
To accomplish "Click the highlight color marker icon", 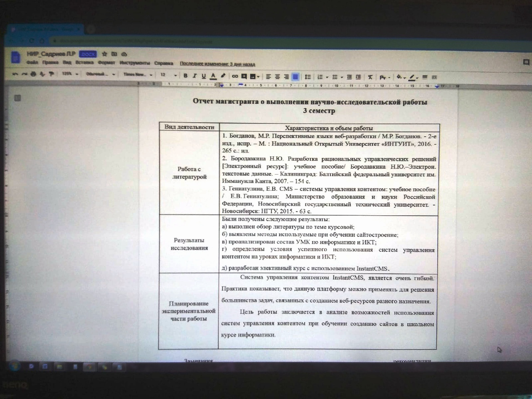I will pos(223,76).
